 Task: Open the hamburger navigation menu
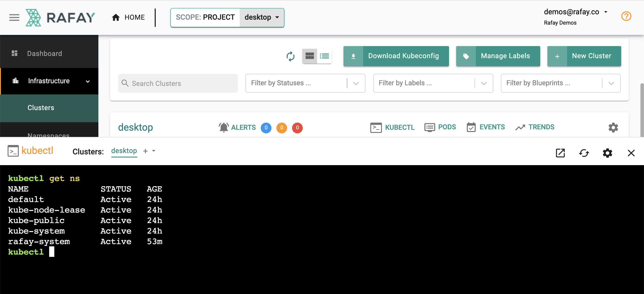tap(14, 17)
